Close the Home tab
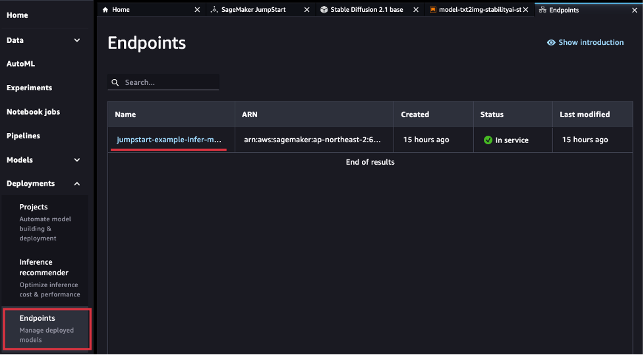This screenshot has width=644, height=355. [197, 9]
